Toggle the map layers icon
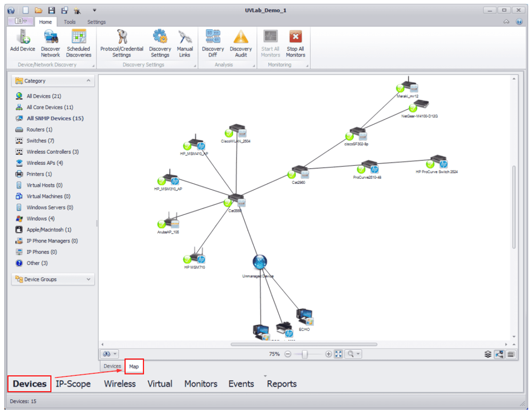The height and width of the screenshot is (412, 532). click(x=488, y=354)
